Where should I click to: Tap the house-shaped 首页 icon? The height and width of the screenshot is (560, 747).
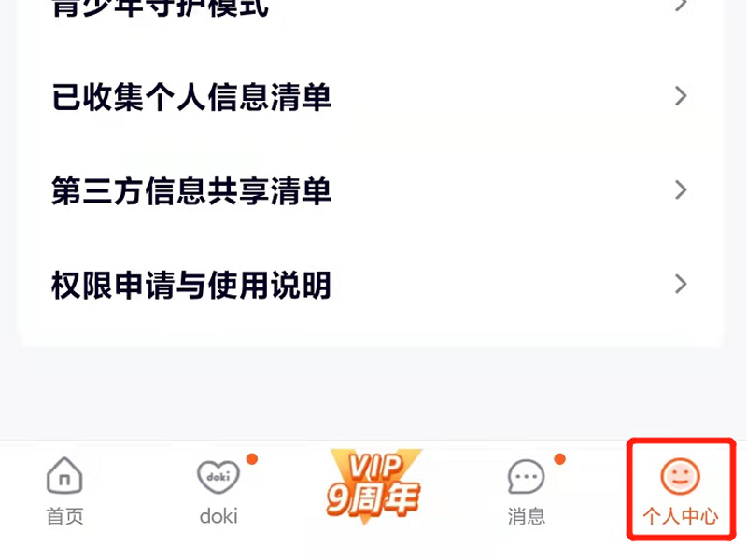coord(64,475)
